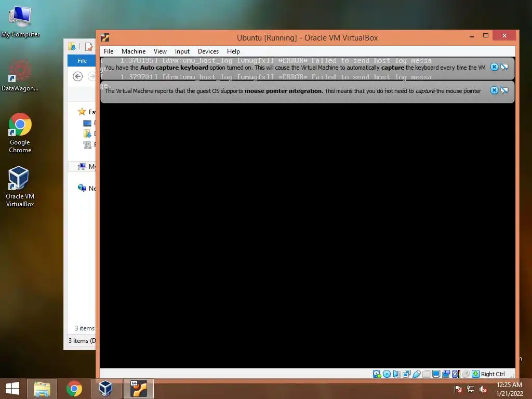Open the Machine menu
Image resolution: width=532 pixels, height=399 pixels.
click(x=134, y=51)
